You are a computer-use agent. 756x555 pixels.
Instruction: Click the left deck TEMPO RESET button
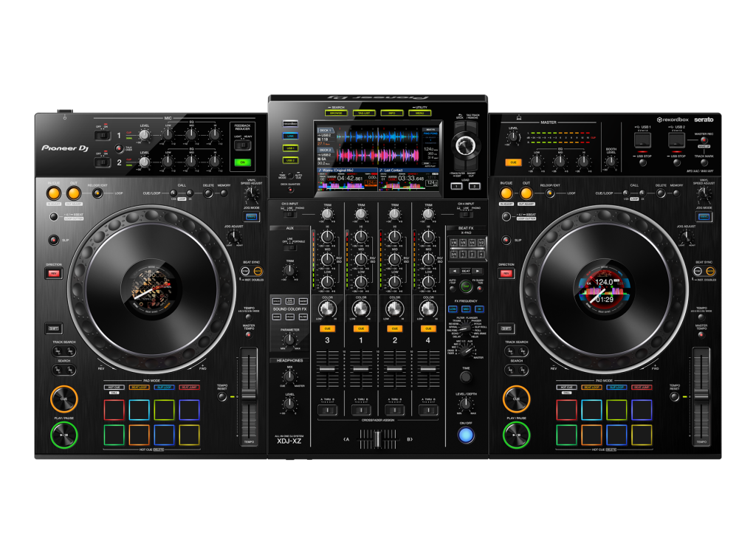pos(221,396)
